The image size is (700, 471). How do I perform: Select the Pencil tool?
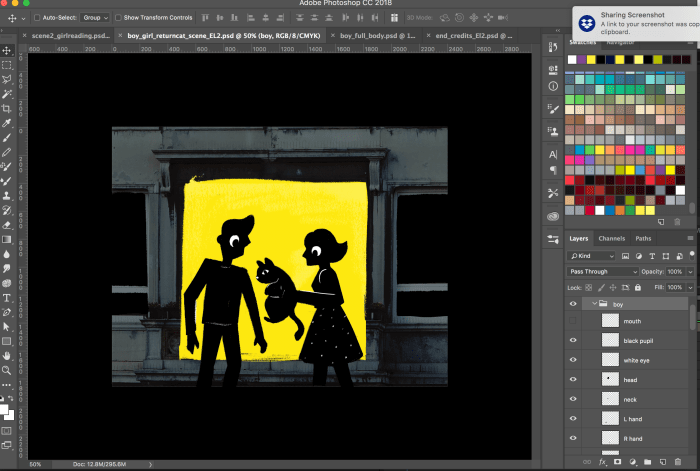pyautogui.click(x=7, y=152)
